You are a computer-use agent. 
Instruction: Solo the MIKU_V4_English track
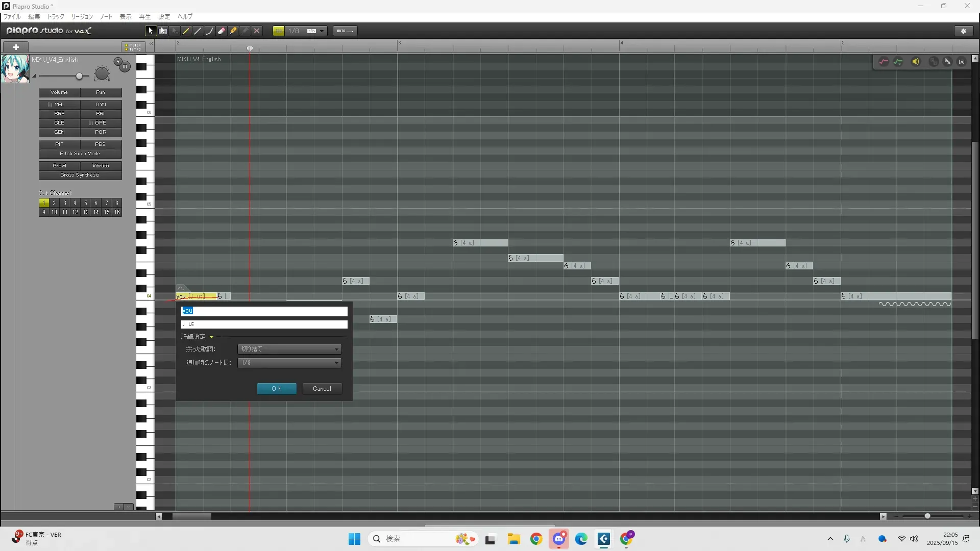pyautogui.click(x=118, y=61)
